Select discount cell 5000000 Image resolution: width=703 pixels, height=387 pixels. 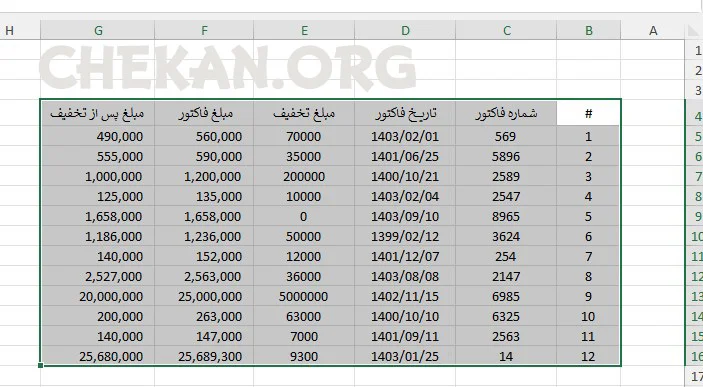click(304, 296)
